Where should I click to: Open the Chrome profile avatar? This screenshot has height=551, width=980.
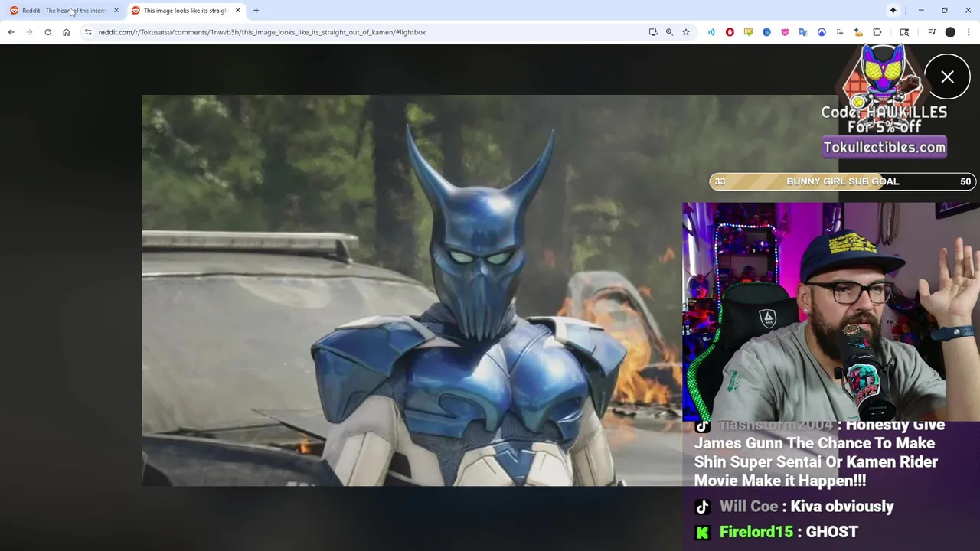(950, 32)
